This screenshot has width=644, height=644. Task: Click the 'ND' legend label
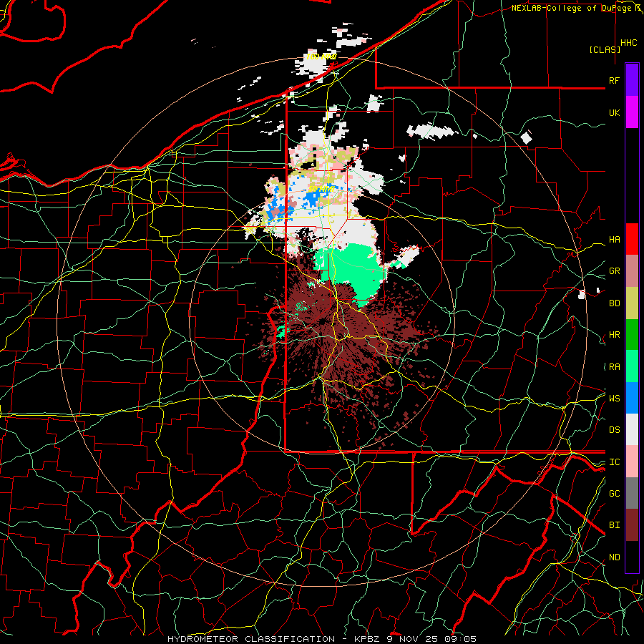click(614, 557)
